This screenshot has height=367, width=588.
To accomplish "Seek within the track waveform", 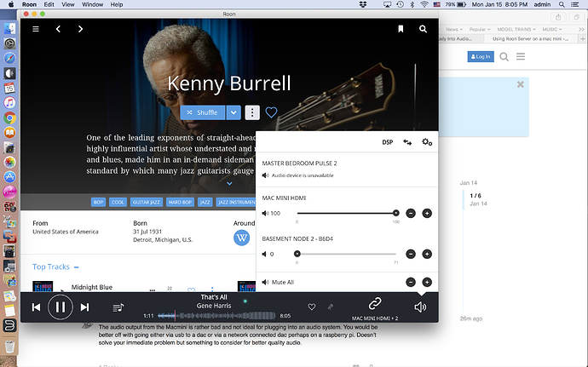I will pyautogui.click(x=216, y=316).
